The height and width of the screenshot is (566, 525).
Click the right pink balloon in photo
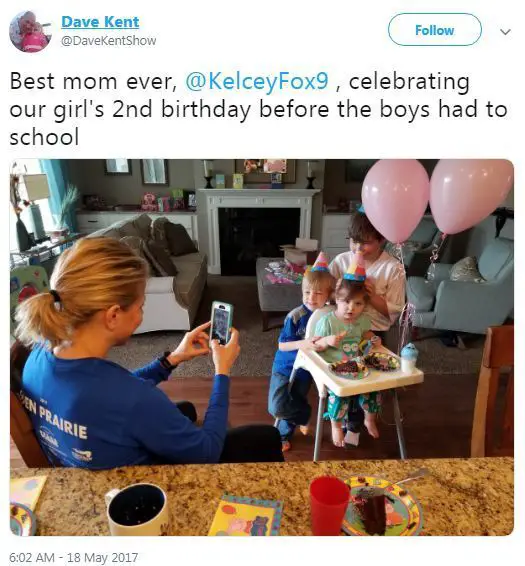[x=472, y=196]
